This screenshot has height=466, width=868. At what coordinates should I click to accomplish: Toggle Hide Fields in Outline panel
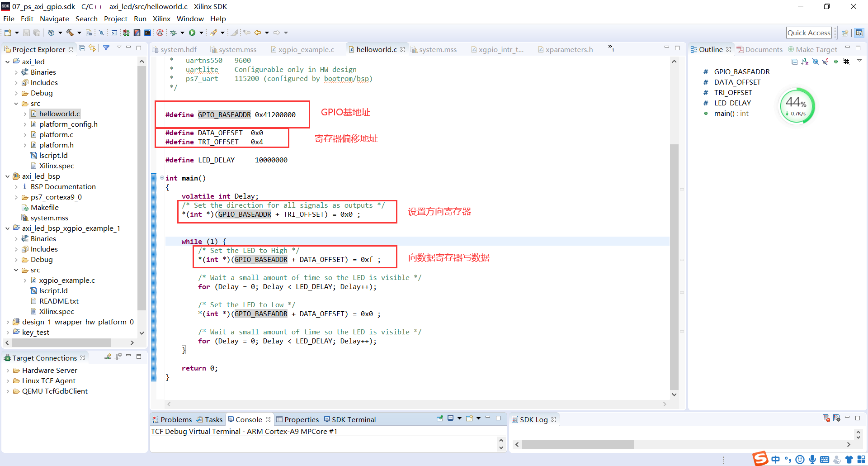coord(816,62)
